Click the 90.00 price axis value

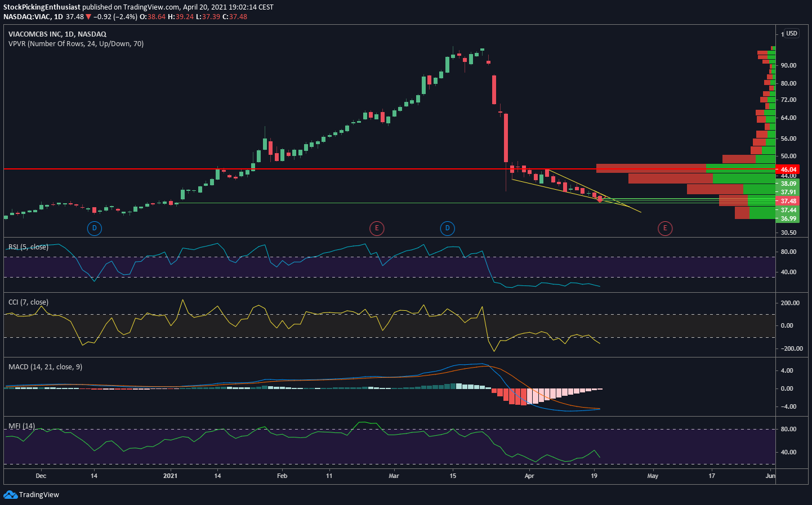point(788,65)
